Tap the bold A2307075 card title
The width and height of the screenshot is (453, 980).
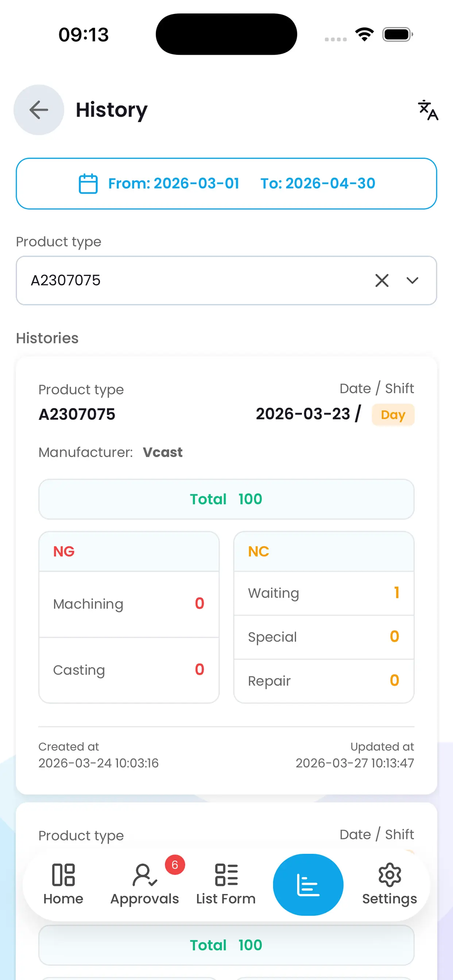[77, 414]
